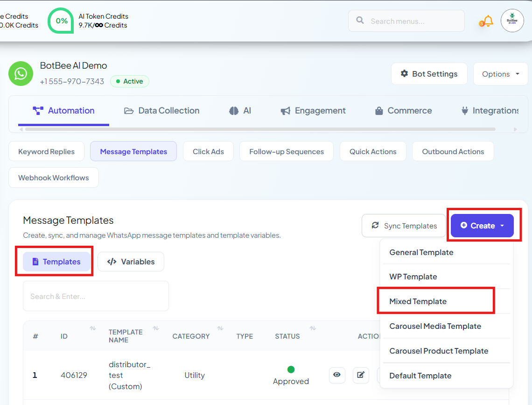Click the green WhatsApp logo icon
Screen dimensions: 532x405
pyautogui.click(x=21, y=73)
